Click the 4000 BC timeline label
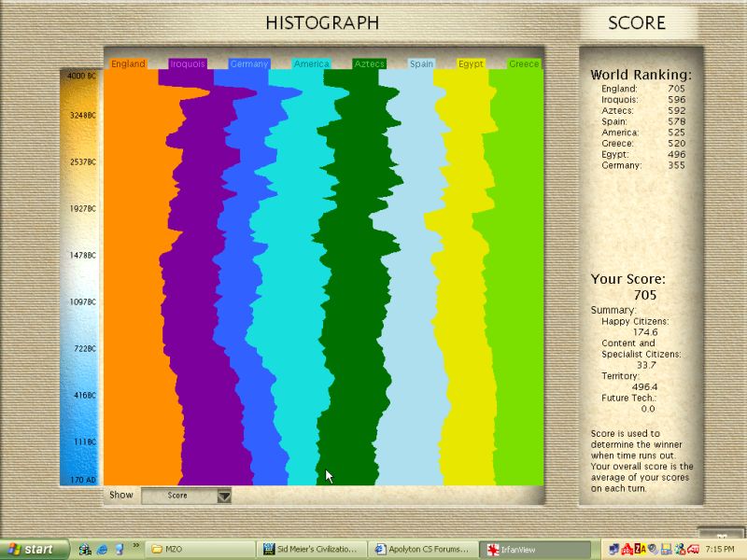The width and height of the screenshot is (747, 560). [x=81, y=76]
